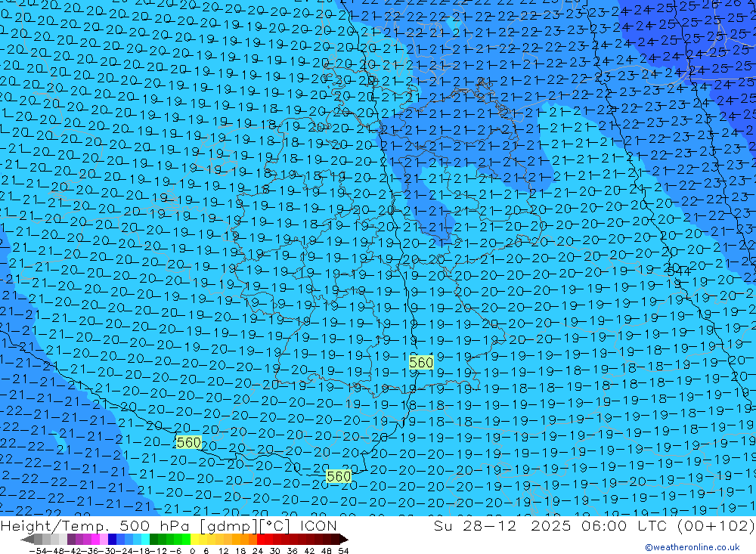Screen dimensions: 756x554
Task: Open the weatheronline.co.uk copyright link
Action: [x=692, y=547]
